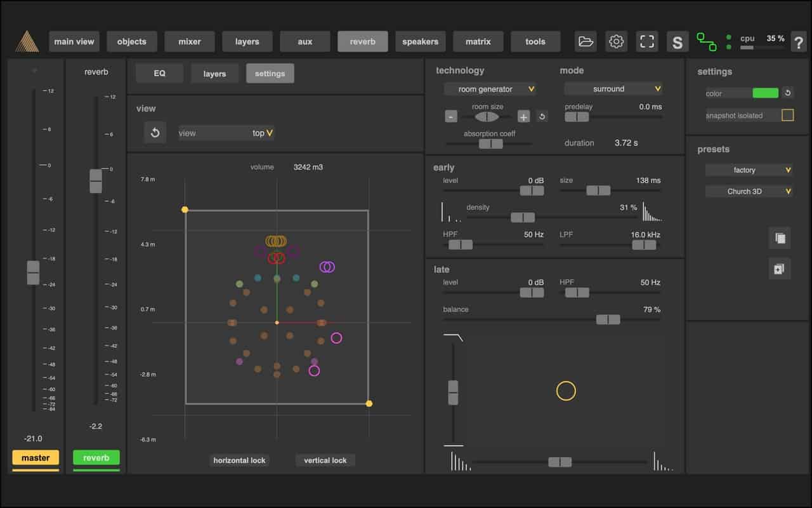The width and height of the screenshot is (812, 508).
Task: Open the Church 3D preset dropdown
Action: 749,191
